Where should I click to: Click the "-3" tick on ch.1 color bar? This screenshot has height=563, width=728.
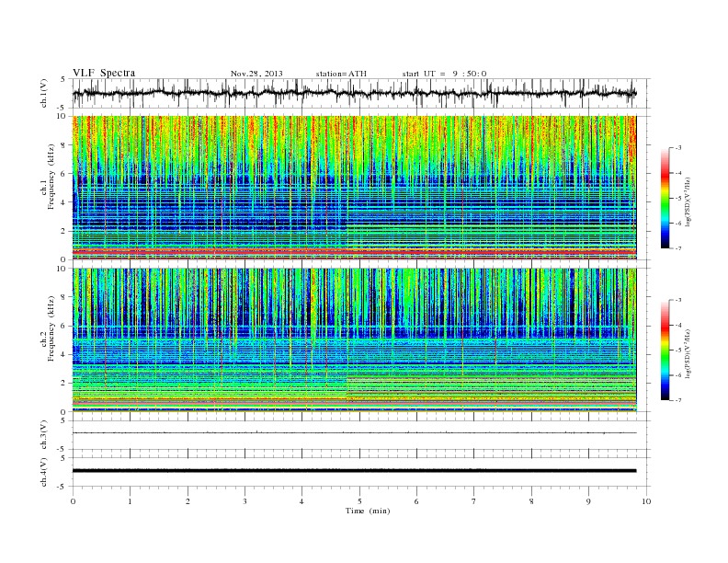tap(677, 148)
